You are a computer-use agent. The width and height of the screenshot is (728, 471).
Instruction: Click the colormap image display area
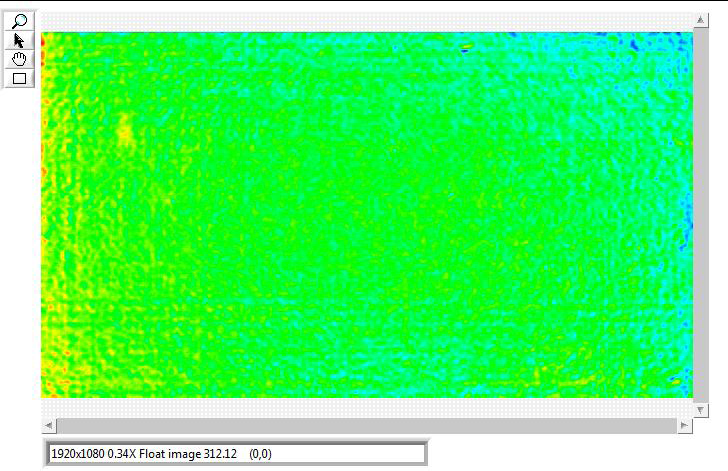(367, 215)
